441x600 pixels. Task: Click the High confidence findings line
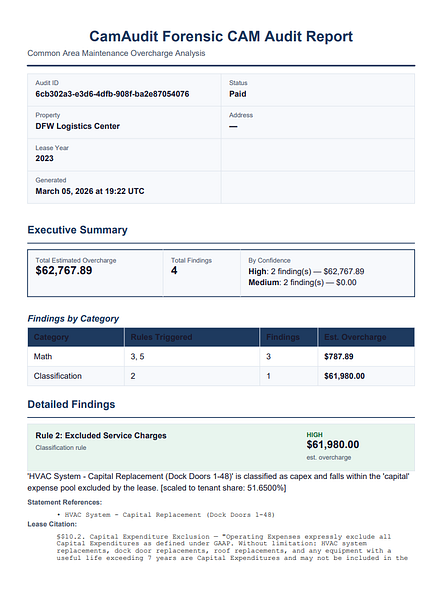306,272
